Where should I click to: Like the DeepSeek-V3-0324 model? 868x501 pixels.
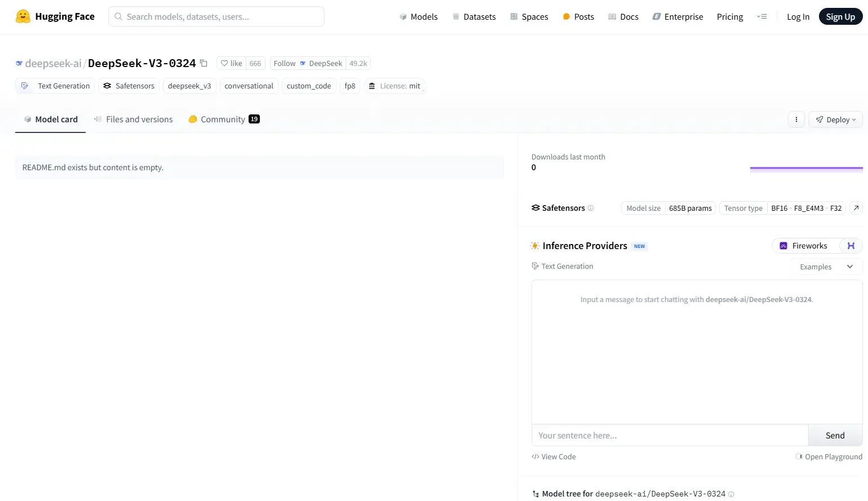point(231,63)
